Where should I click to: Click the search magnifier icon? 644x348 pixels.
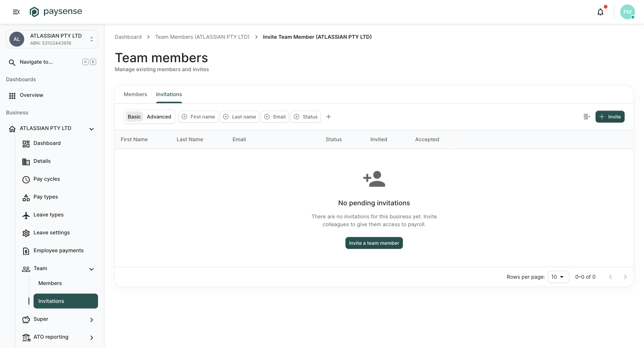coord(12,62)
